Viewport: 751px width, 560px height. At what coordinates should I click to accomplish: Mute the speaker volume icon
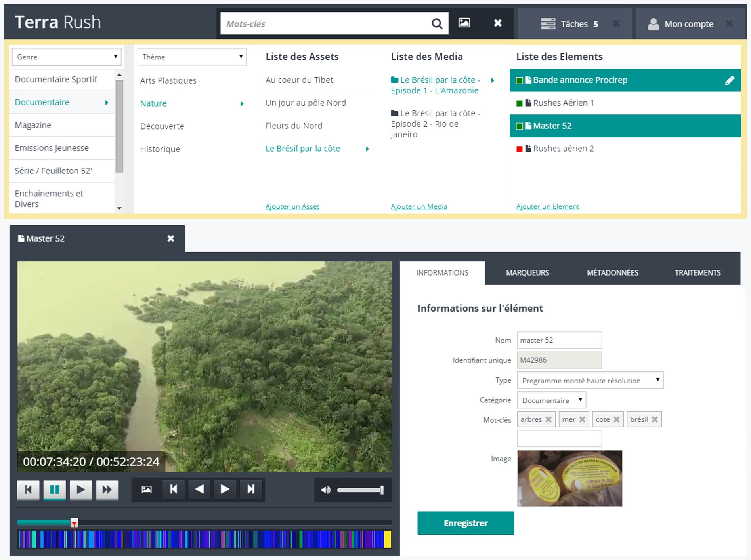tap(326, 490)
